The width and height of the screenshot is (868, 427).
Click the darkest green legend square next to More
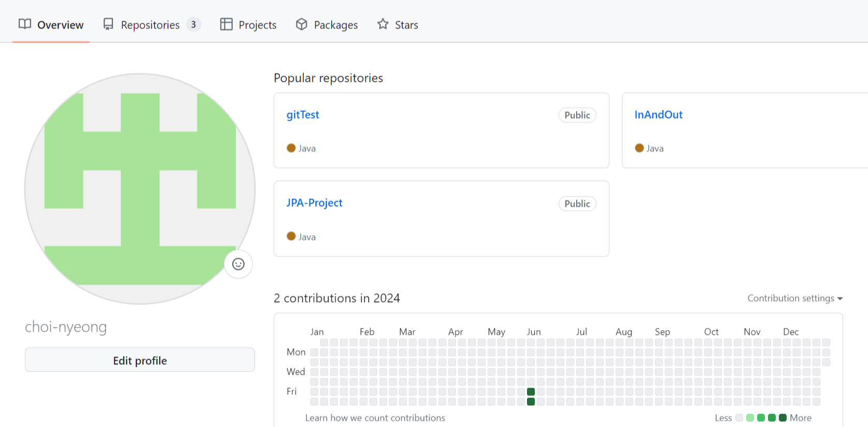782,418
